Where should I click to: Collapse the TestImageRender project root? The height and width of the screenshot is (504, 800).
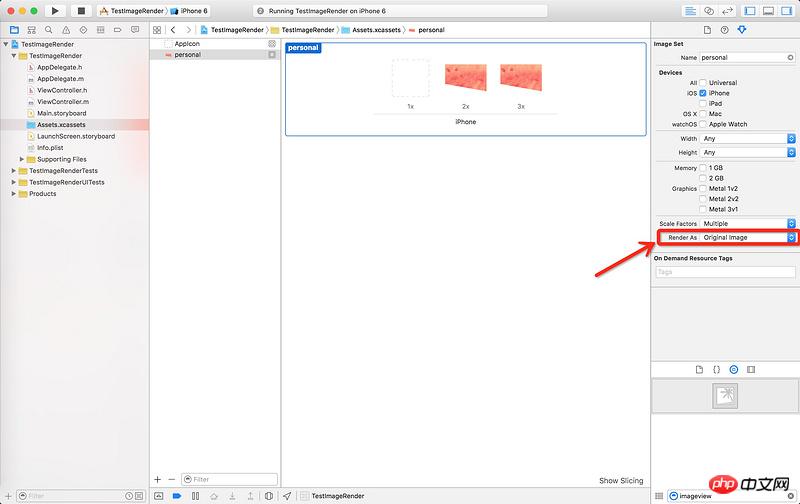pos(6,44)
